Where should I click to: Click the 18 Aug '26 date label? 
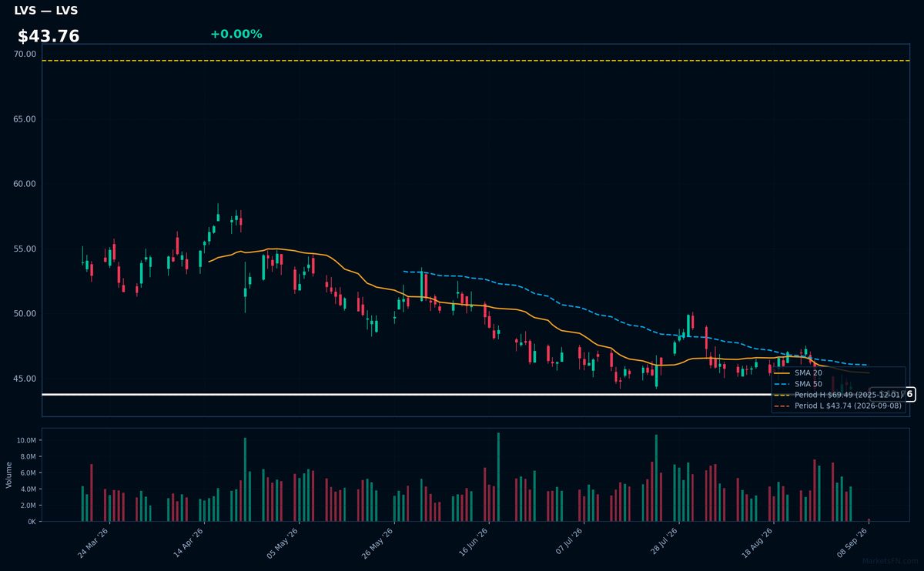[758, 542]
